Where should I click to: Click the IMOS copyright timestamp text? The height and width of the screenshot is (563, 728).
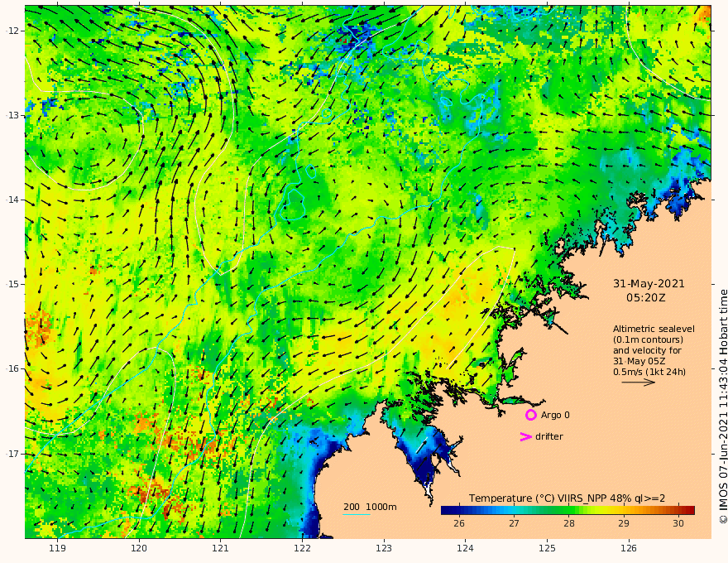tap(723, 407)
